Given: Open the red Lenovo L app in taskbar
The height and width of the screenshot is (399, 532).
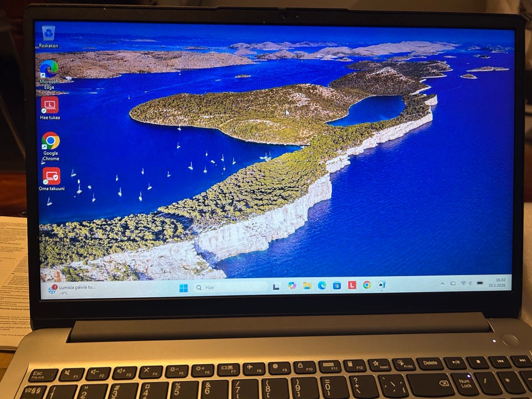Looking at the screenshot, I should (352, 285).
